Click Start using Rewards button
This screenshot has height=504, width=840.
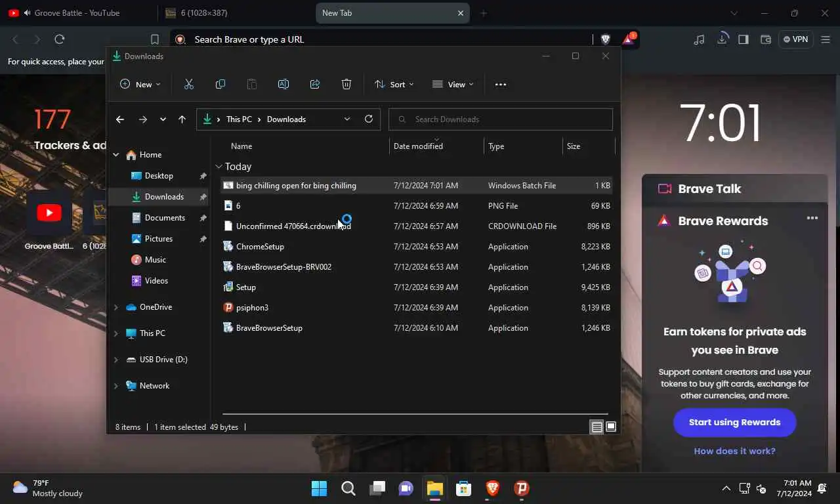tap(734, 422)
